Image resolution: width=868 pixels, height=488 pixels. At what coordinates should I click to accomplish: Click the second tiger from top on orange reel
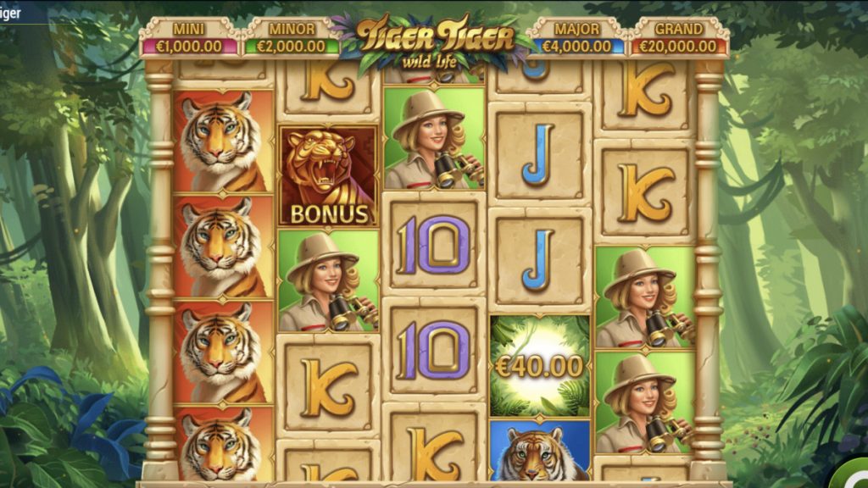(223, 248)
